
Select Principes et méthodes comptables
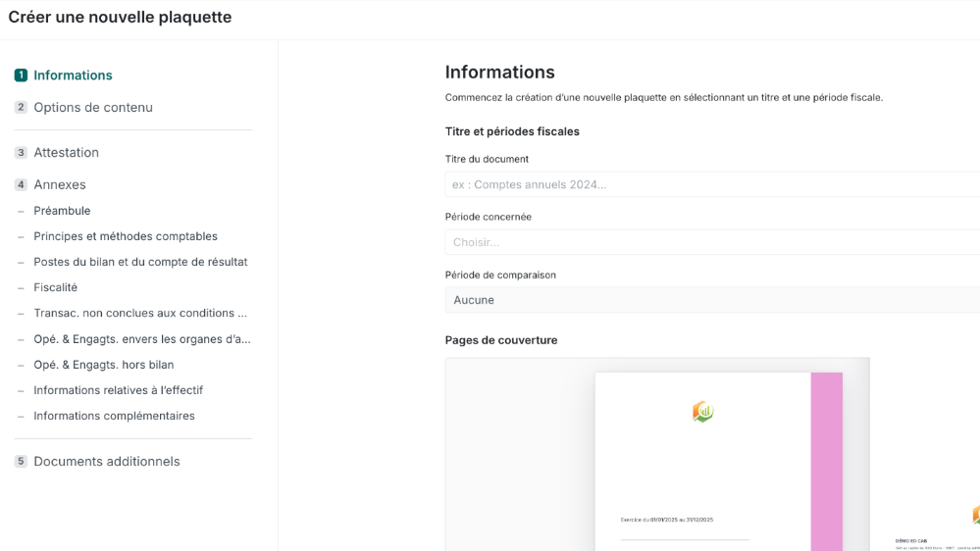(x=126, y=236)
